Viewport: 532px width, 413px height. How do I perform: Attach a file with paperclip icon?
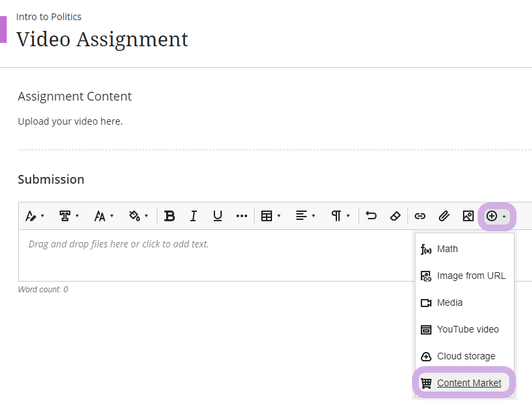pyautogui.click(x=444, y=216)
